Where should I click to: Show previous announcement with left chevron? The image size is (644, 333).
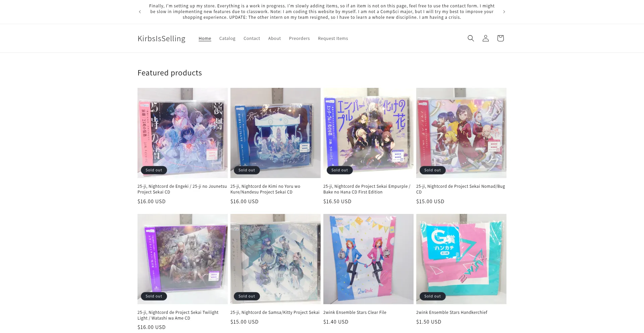click(x=140, y=12)
